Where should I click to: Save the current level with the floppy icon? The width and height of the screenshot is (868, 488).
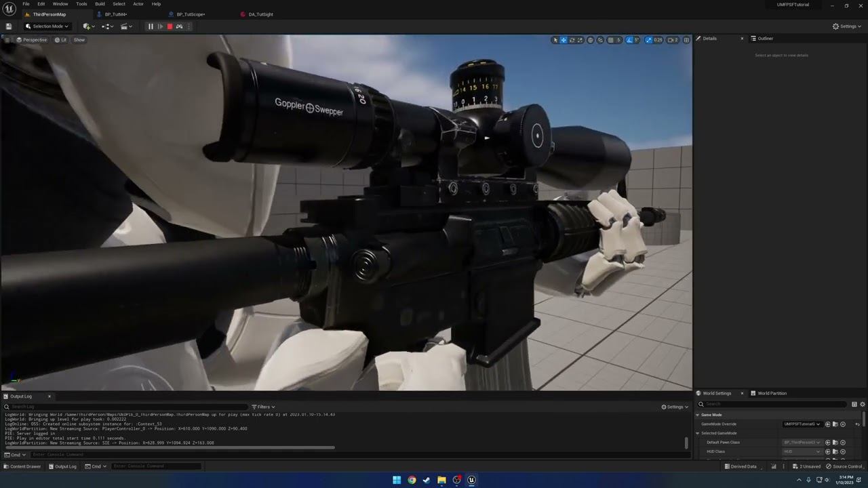click(x=9, y=26)
